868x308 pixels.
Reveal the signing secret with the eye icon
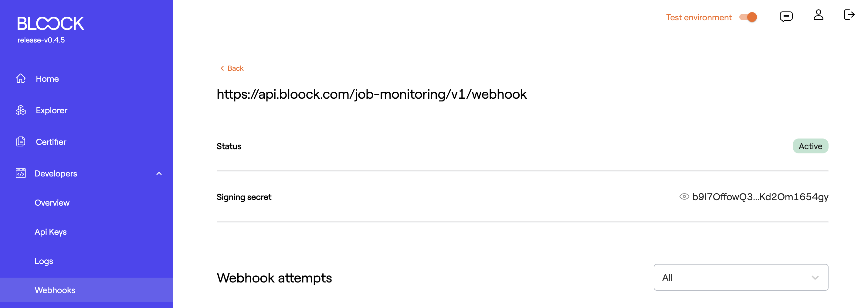coord(684,197)
